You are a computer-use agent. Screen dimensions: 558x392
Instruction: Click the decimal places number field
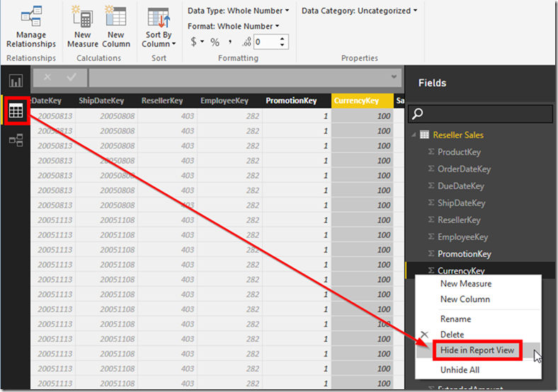click(266, 42)
